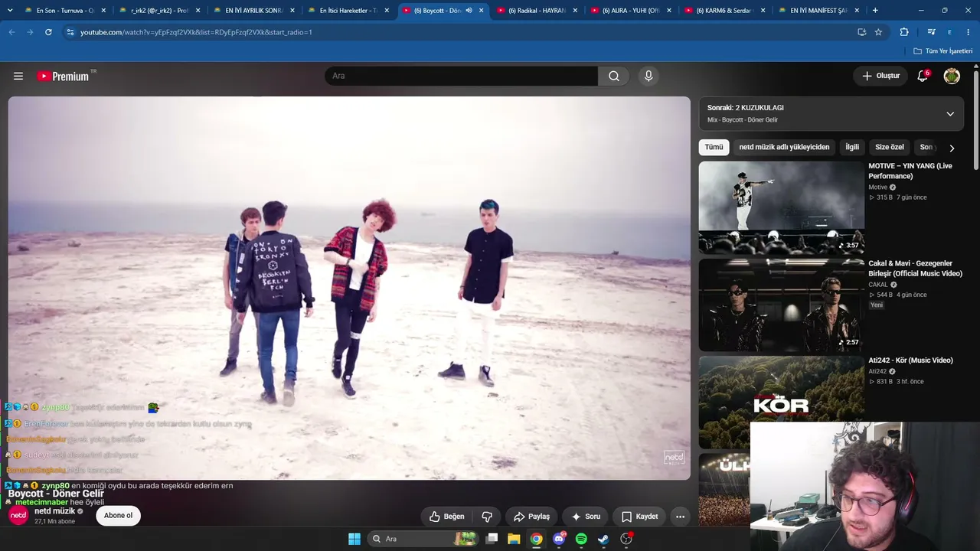Open Chrome extensions puzzle icon
980x551 pixels.
[904, 32]
